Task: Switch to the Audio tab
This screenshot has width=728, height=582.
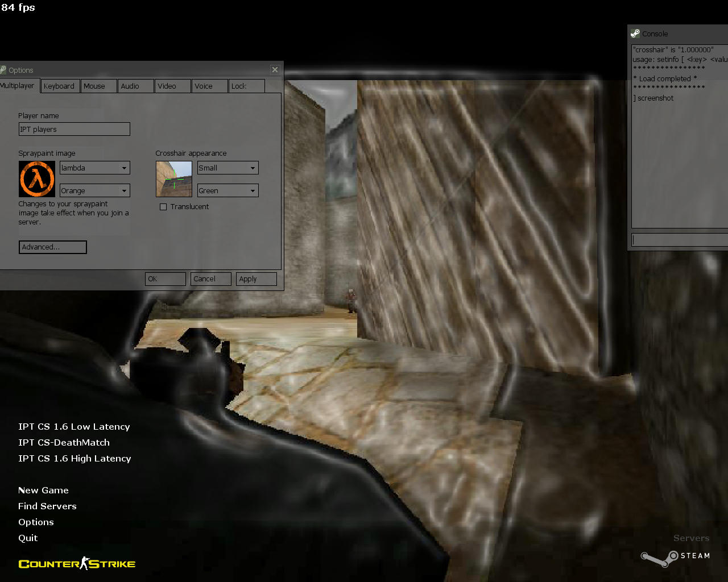Action: 136,86
